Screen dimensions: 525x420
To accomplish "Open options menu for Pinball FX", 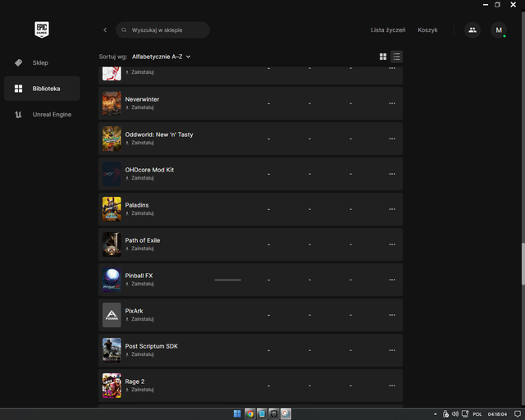I will pos(392,280).
